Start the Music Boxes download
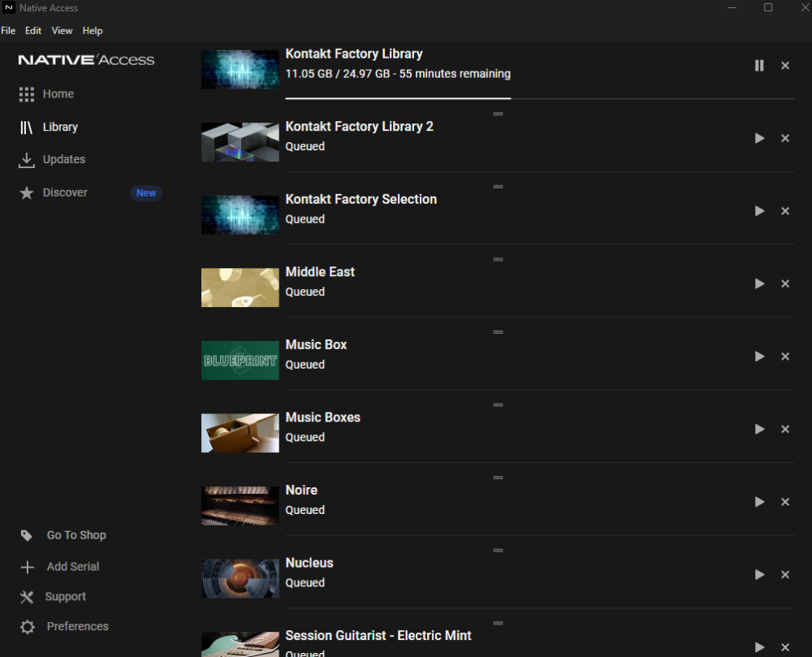This screenshot has width=812, height=657. (x=759, y=429)
